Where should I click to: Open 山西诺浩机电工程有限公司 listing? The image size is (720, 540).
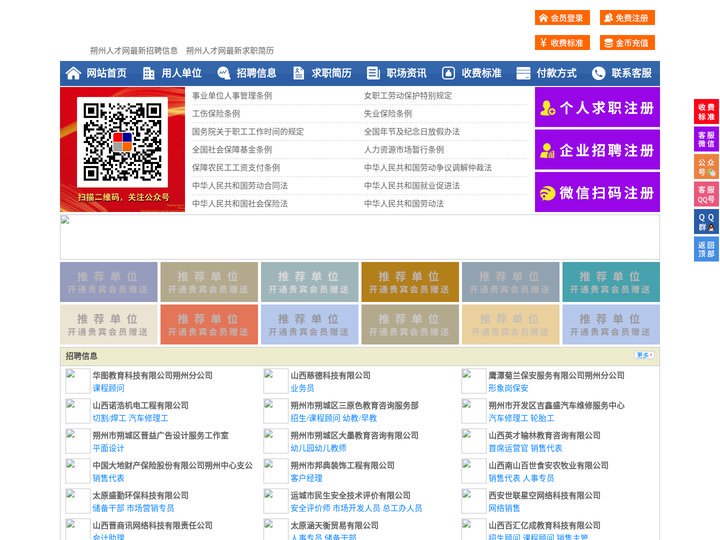141,405
